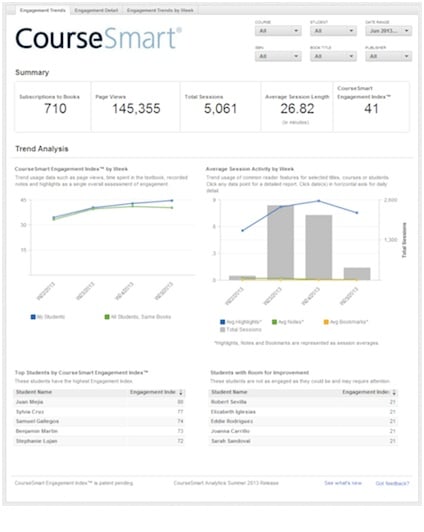The width and height of the screenshot is (424, 532).
Task: Click the gray Total Sessions legend square
Action: click(x=223, y=329)
